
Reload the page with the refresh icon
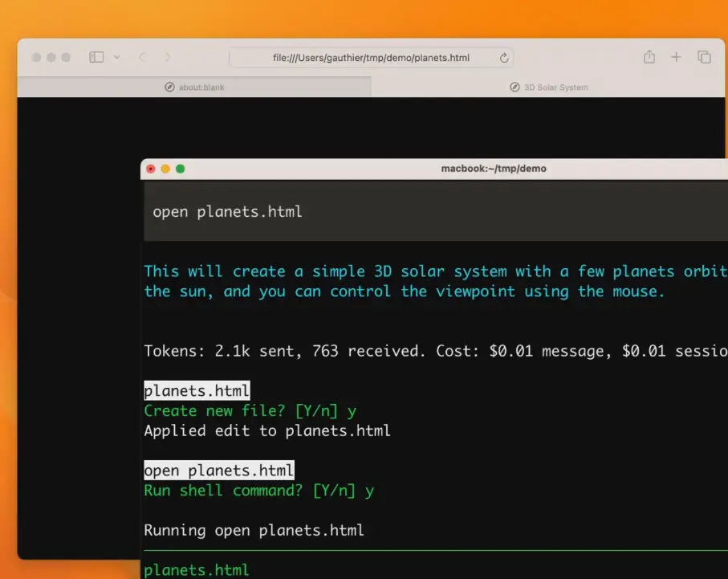504,58
